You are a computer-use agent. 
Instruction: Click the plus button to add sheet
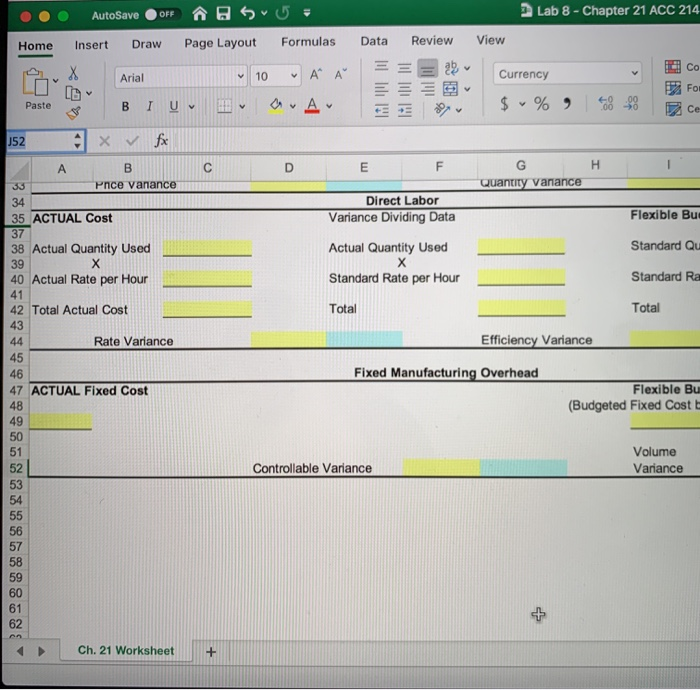click(x=211, y=652)
